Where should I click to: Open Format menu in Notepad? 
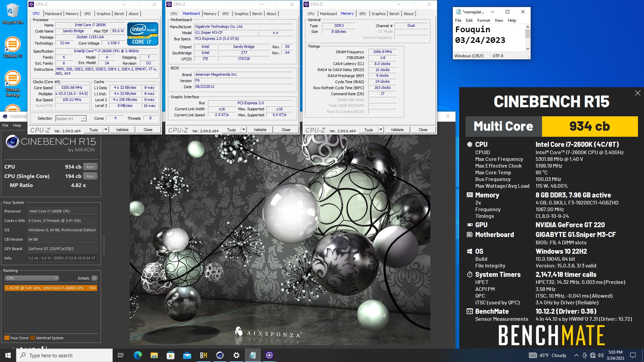click(x=483, y=20)
